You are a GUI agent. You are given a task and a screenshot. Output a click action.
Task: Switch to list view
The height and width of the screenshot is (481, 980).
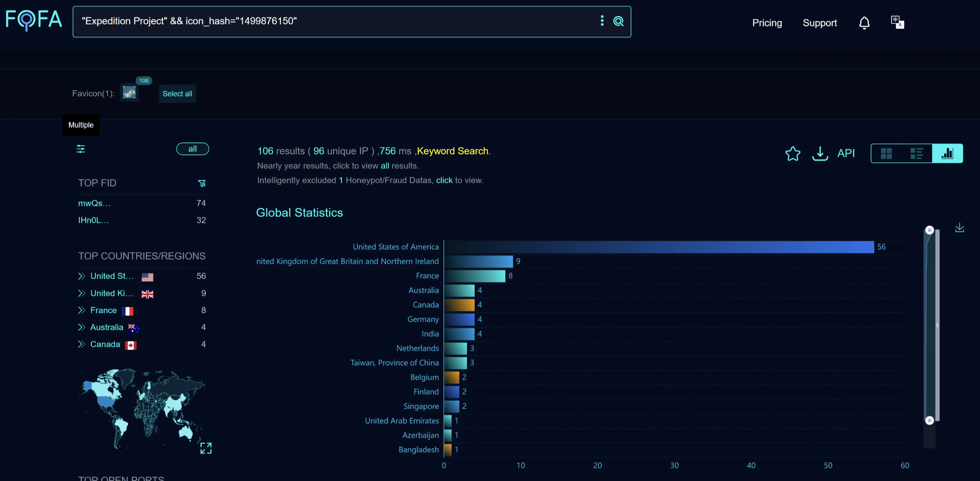[x=916, y=154]
